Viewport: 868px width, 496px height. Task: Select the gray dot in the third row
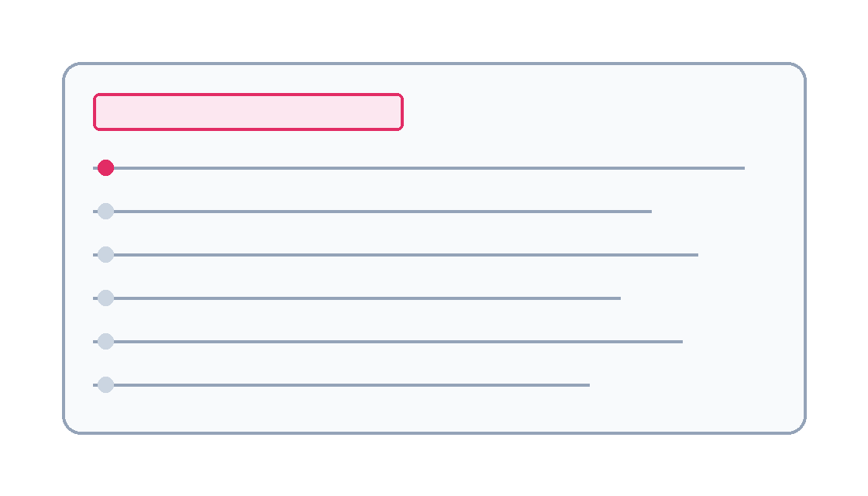pyautogui.click(x=106, y=255)
